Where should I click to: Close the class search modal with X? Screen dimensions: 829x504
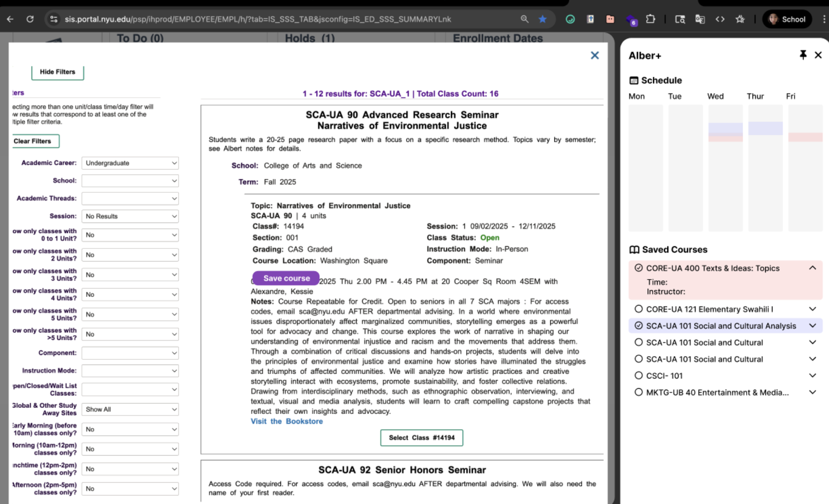(x=595, y=55)
